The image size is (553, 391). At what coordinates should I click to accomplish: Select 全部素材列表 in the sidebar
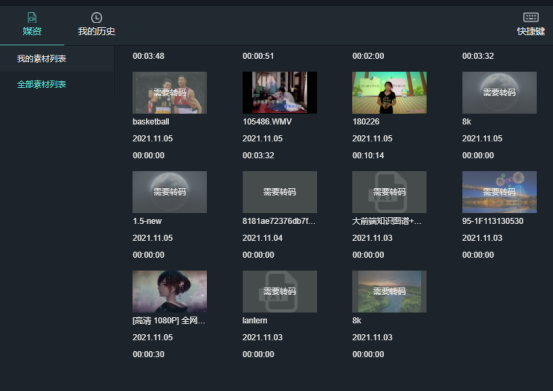42,84
